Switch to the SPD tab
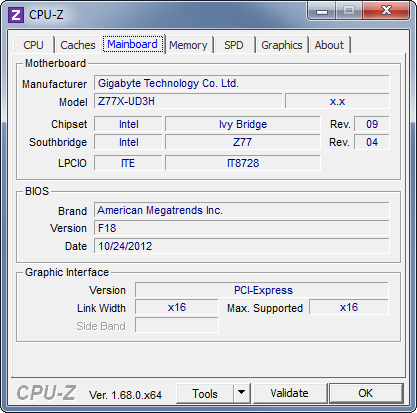 coord(234,45)
